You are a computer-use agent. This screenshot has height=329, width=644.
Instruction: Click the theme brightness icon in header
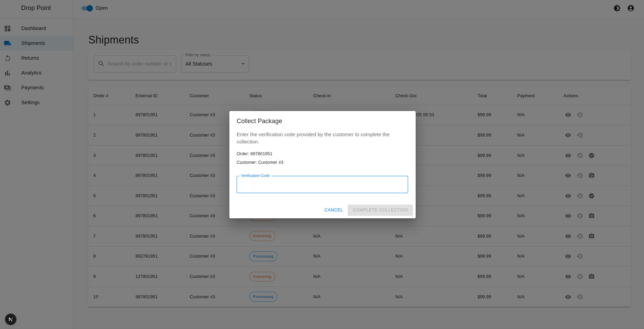tap(617, 8)
